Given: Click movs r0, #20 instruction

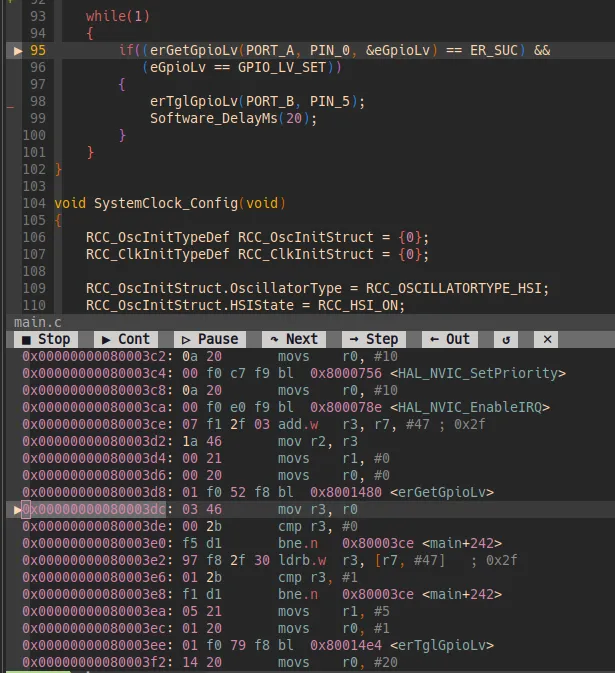Looking at the screenshot, I should [x=338, y=662].
